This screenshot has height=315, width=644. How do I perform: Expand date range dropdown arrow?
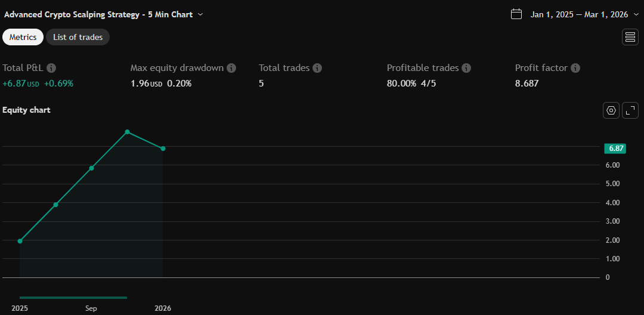pos(636,14)
